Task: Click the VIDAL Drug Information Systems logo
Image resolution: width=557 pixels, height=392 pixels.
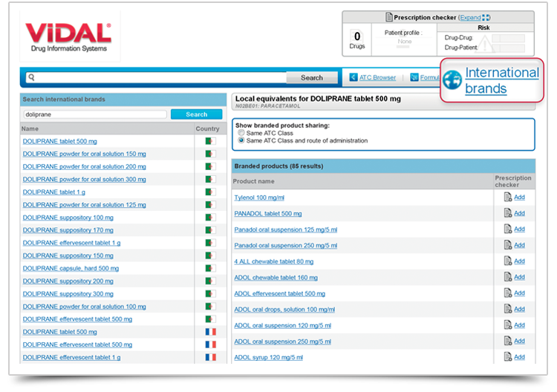Action: tap(68, 37)
